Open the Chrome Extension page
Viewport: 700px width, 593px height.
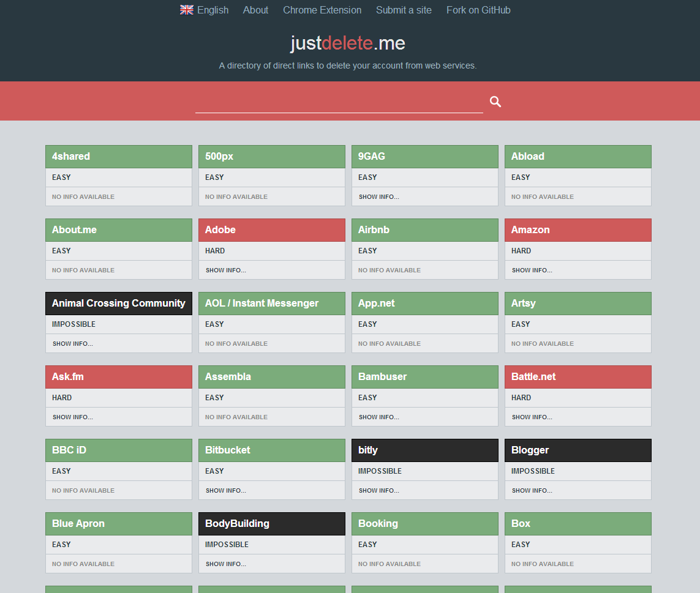click(322, 10)
